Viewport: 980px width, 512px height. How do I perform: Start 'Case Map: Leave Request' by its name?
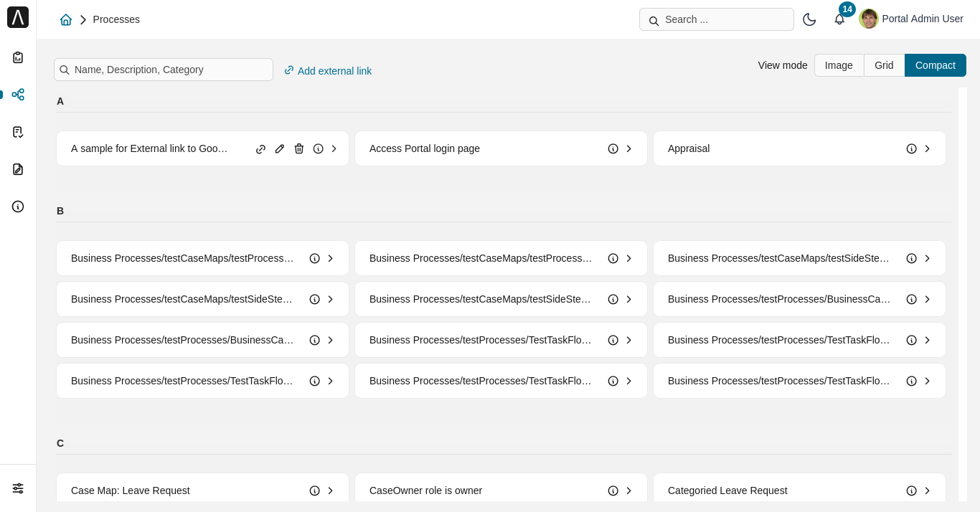[131, 490]
